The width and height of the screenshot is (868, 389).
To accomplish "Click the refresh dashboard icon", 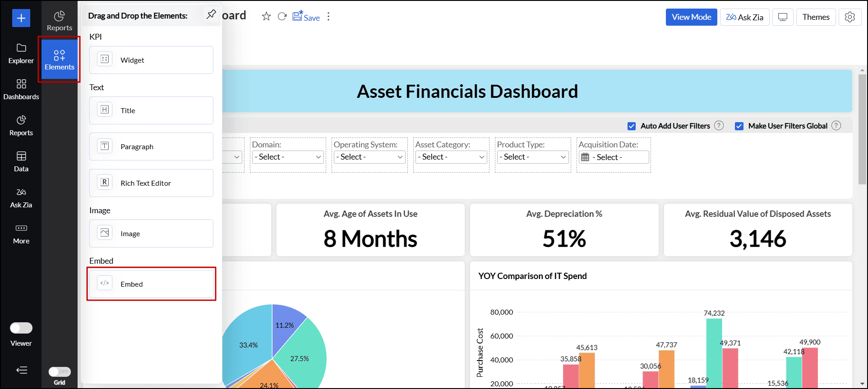I will [x=282, y=17].
